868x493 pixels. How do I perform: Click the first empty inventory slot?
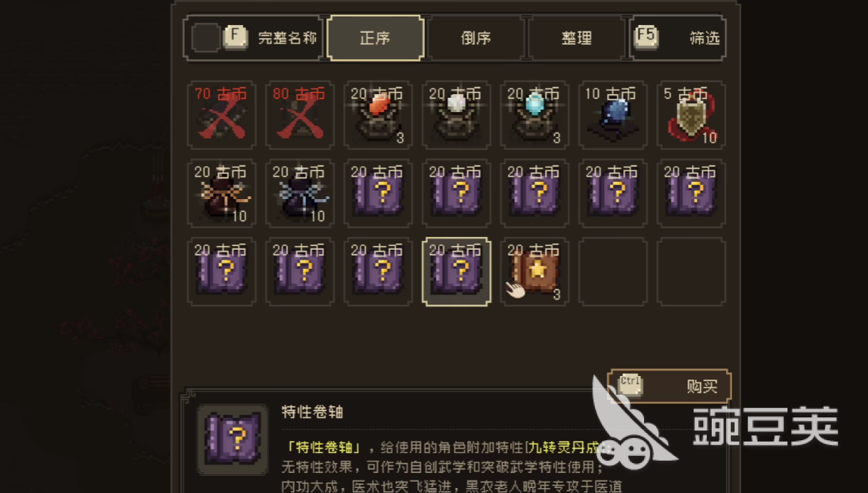(613, 272)
